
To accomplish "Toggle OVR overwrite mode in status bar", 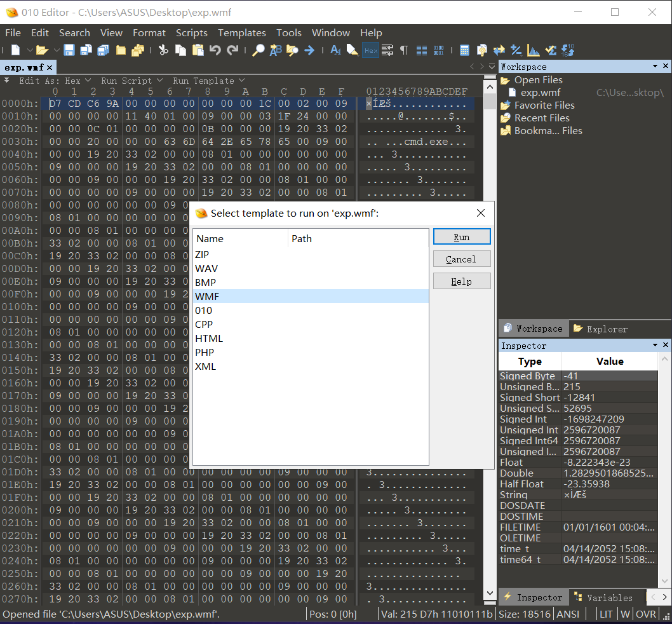I will point(645,614).
